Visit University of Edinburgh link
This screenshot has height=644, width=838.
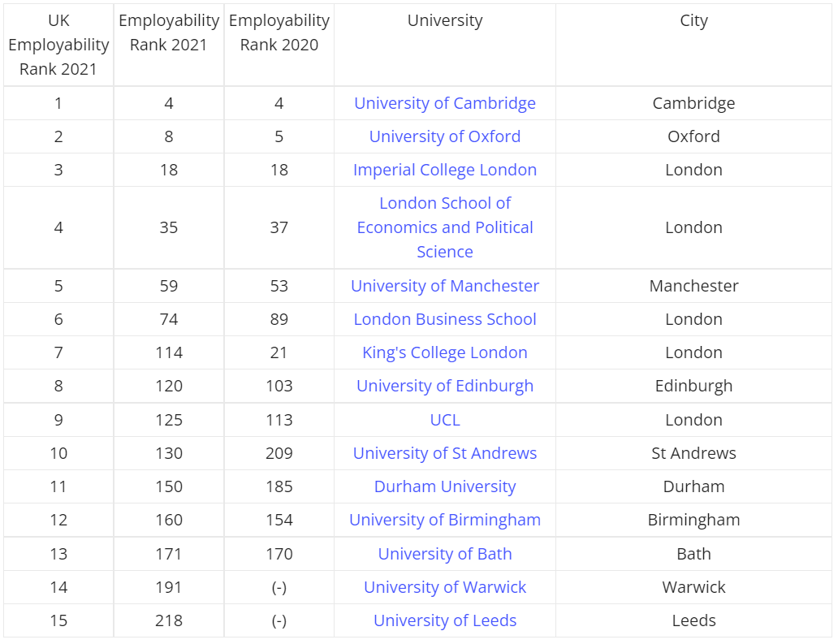(x=444, y=386)
